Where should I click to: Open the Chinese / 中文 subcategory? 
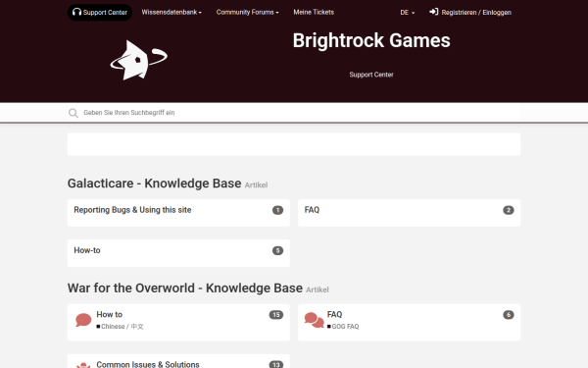click(122, 327)
